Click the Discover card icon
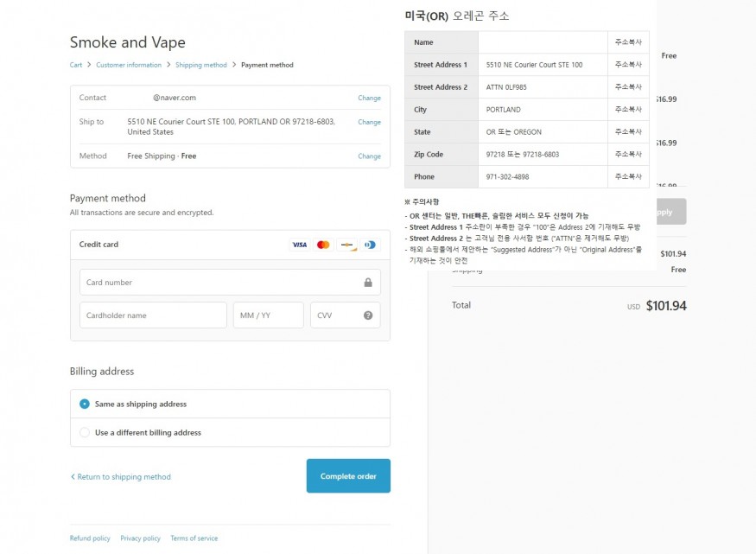Viewport: 756px width, 554px height. pos(346,245)
